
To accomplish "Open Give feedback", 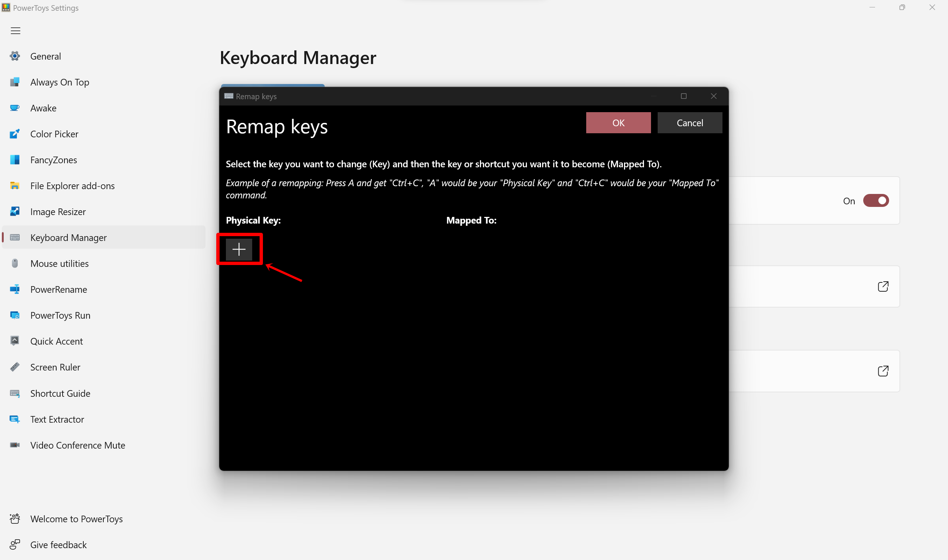I will coord(58,544).
